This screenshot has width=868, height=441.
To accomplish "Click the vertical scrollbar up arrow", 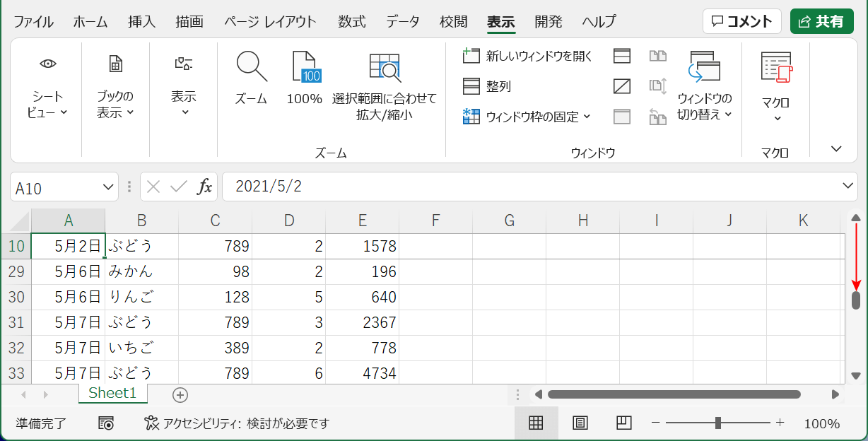I will 856,217.
